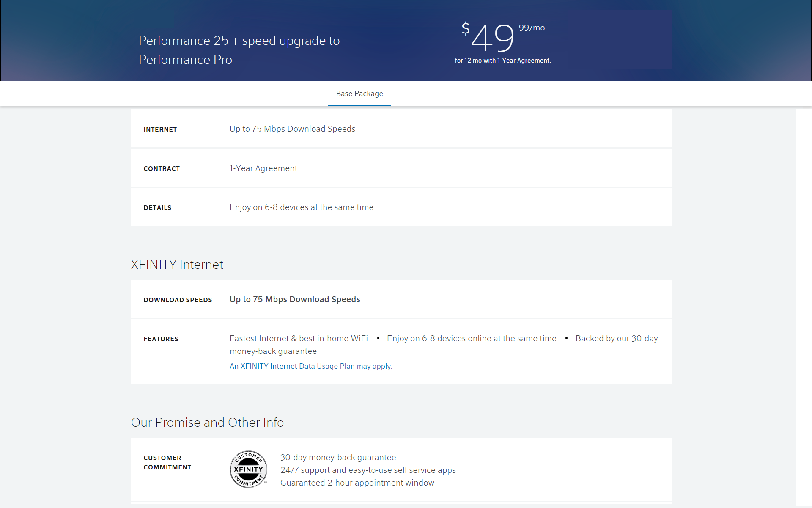812x508 pixels.
Task: Click the DETAILS row label
Action: 157,208
